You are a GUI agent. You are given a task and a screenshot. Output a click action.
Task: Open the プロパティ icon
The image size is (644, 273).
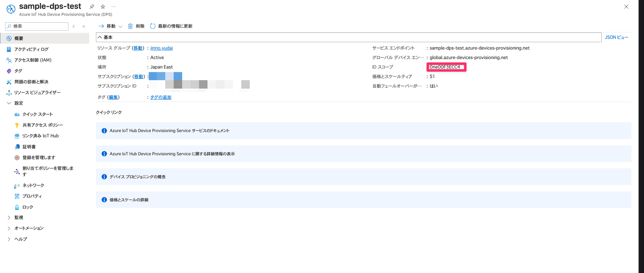click(17, 196)
